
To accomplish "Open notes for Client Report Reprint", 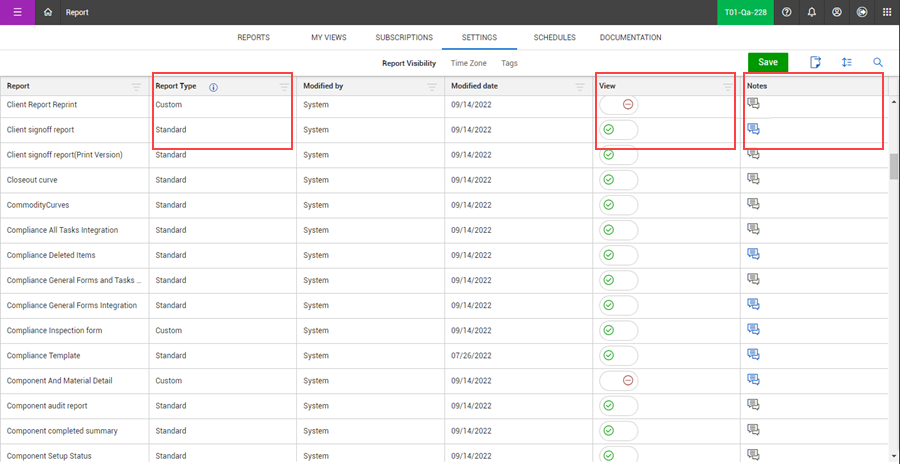I will pyautogui.click(x=754, y=104).
